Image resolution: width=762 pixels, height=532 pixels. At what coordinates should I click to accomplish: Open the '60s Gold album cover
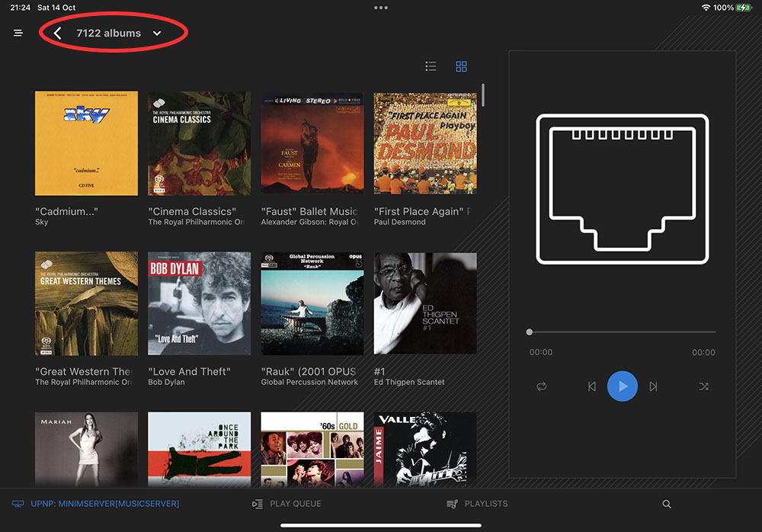click(312, 450)
